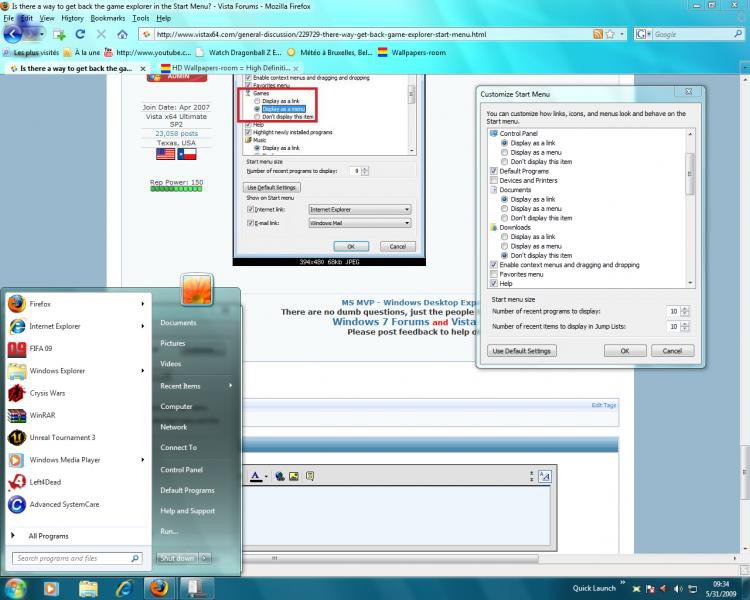The image size is (750, 600).
Task: Expand Recent Items submenu arrow
Action: point(231,386)
